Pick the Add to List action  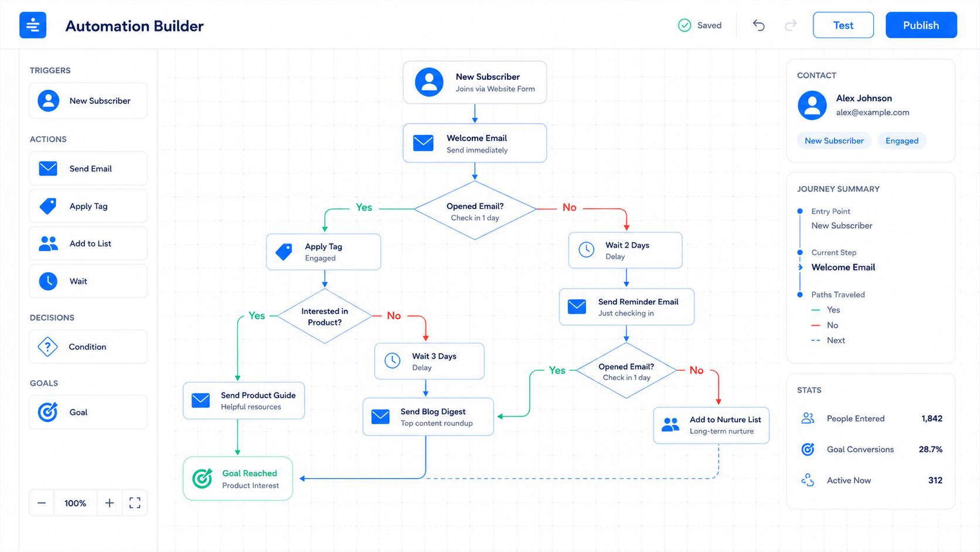[x=88, y=243]
